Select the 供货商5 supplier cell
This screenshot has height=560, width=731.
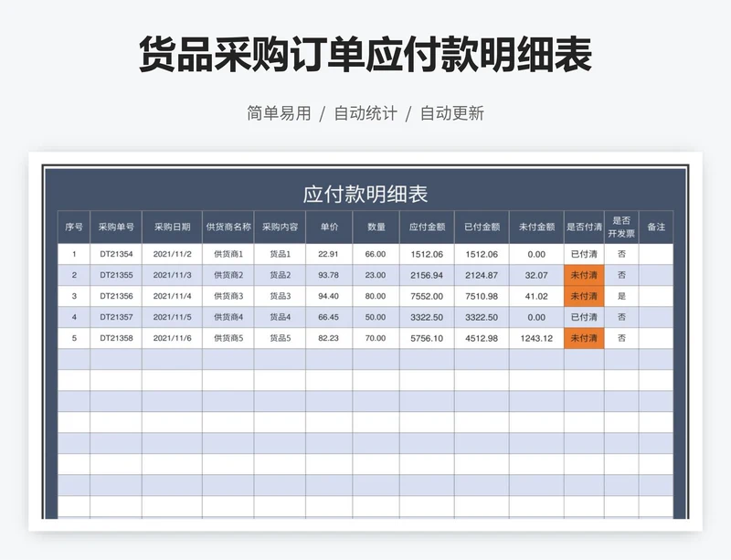click(228, 338)
